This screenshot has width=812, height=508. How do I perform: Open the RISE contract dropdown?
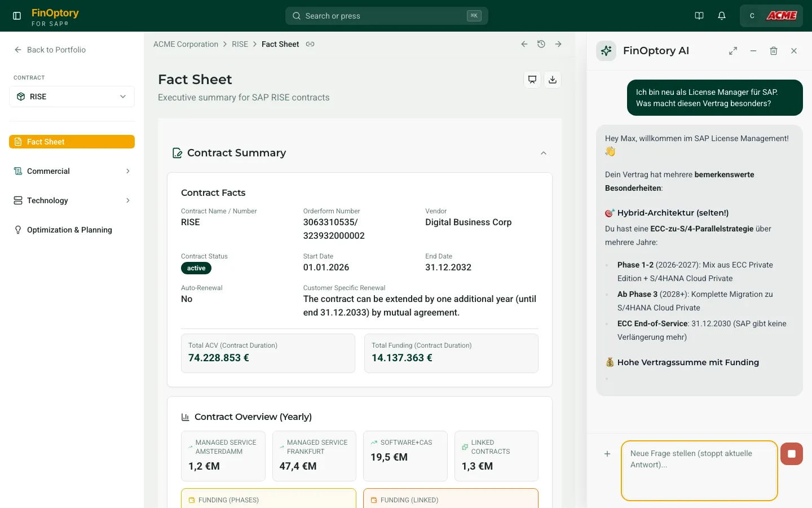click(72, 97)
